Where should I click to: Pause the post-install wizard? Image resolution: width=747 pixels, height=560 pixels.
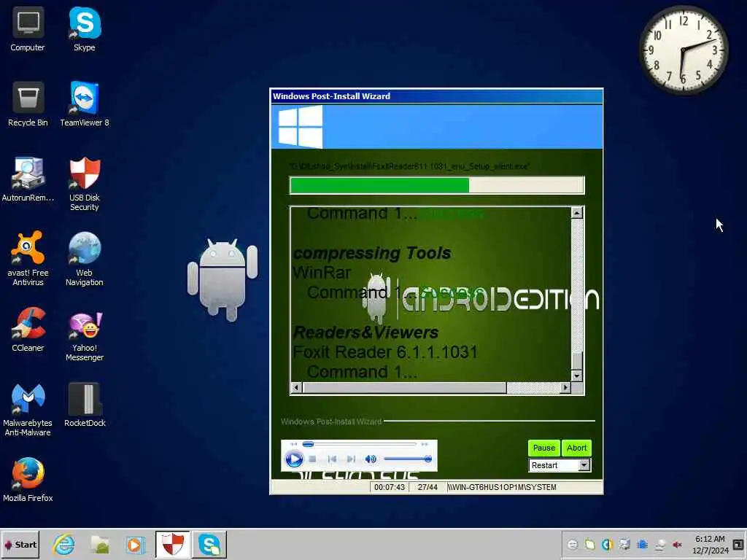(x=543, y=448)
